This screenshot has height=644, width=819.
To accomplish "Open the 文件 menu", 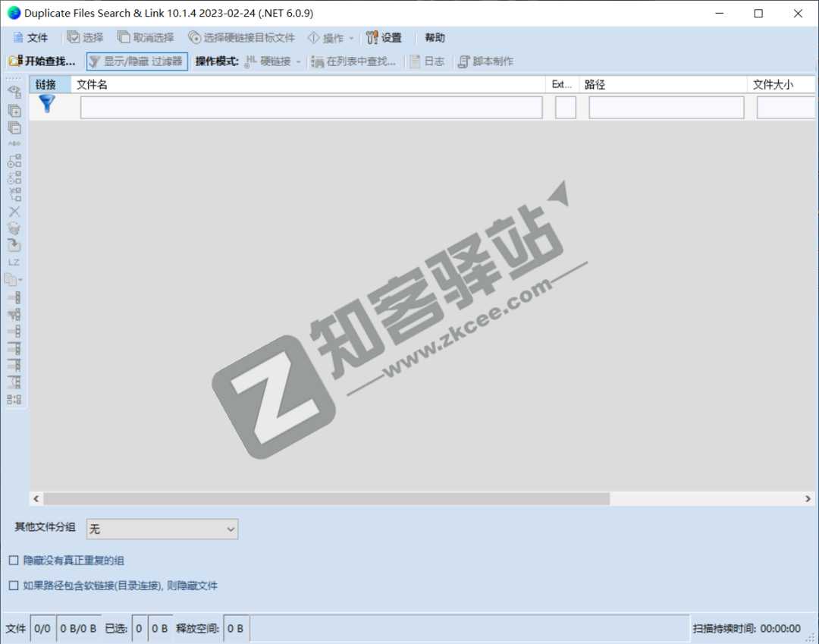I will click(30, 37).
